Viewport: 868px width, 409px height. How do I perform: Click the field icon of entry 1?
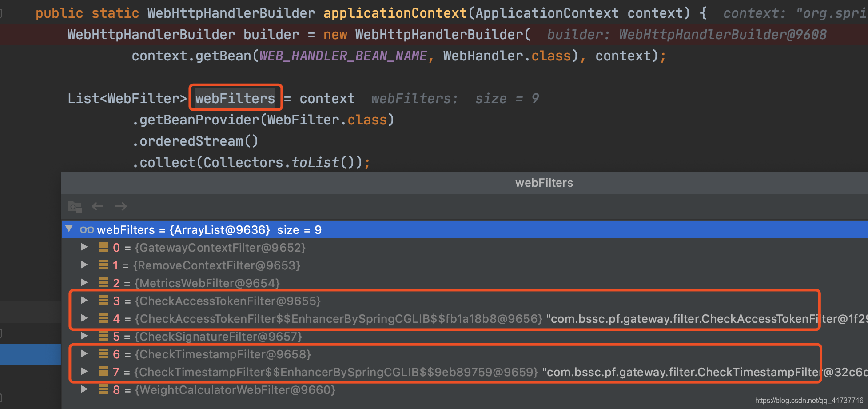click(x=103, y=265)
